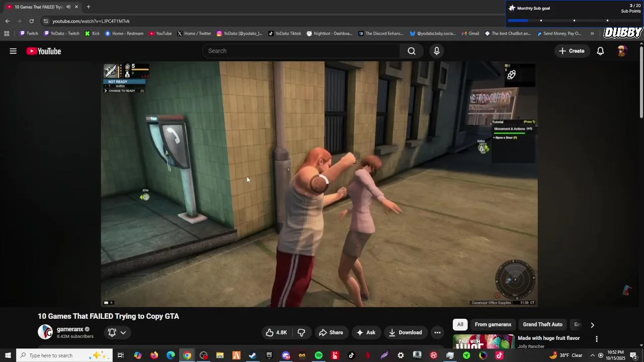
Task: Open gameranx channel name link
Action: 70,329
